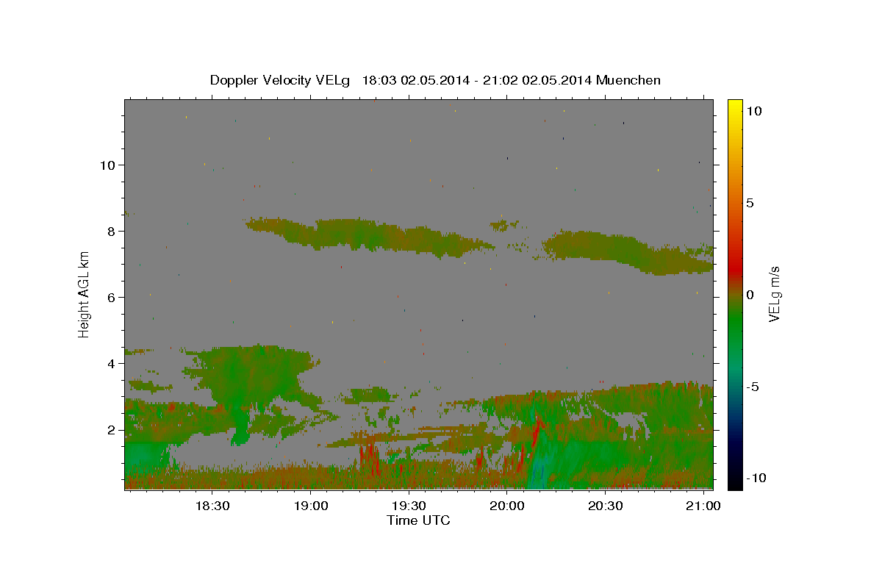Click the '18:30' time axis label

212,506
